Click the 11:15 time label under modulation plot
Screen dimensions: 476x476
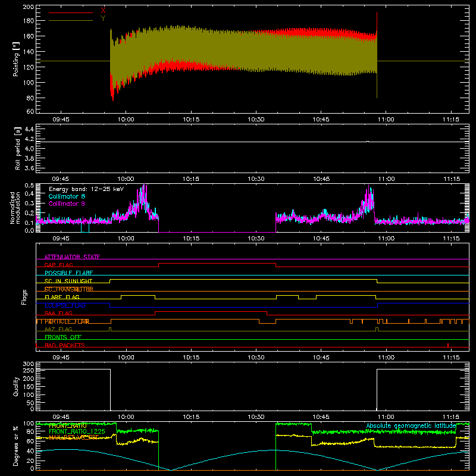451,239
